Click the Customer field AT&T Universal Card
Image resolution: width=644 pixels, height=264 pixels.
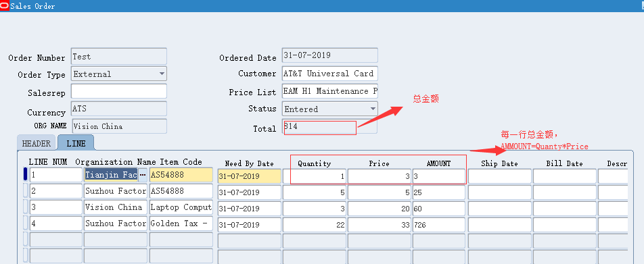(330, 74)
